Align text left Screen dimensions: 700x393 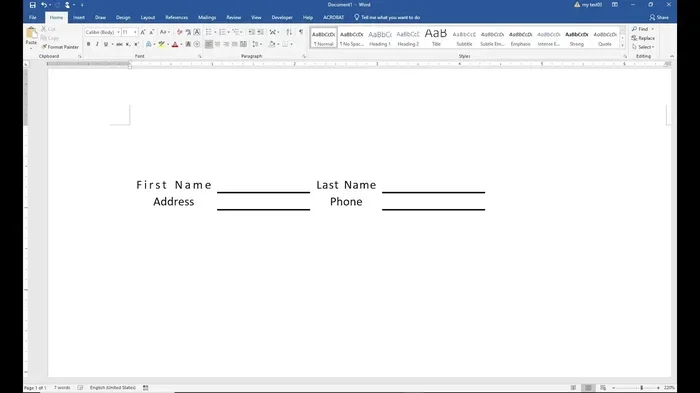208,44
